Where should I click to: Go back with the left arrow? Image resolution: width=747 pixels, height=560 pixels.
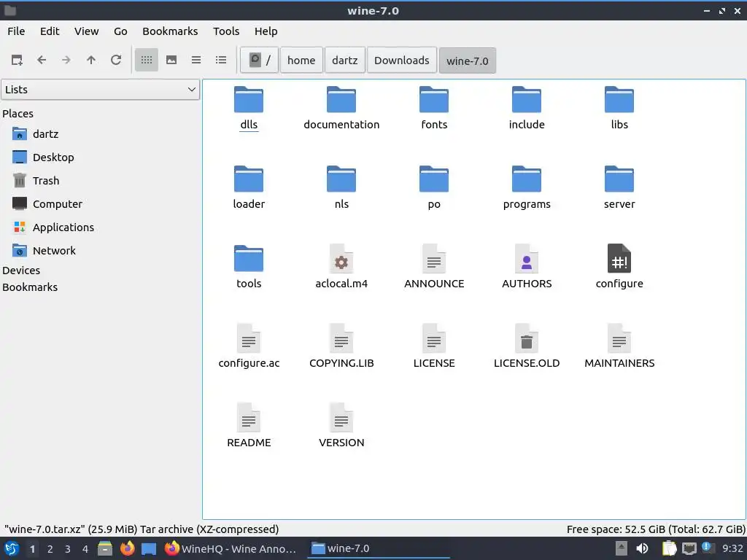click(x=42, y=60)
